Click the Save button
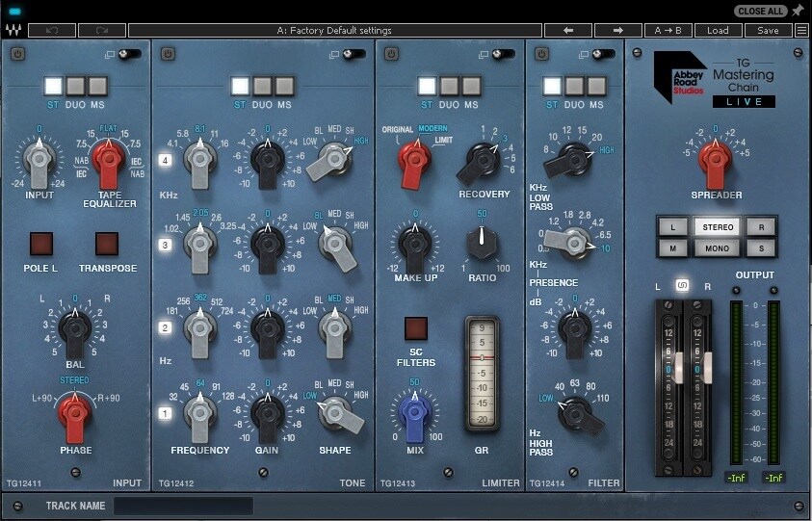Viewport: 812px width, 521px height. click(x=768, y=30)
